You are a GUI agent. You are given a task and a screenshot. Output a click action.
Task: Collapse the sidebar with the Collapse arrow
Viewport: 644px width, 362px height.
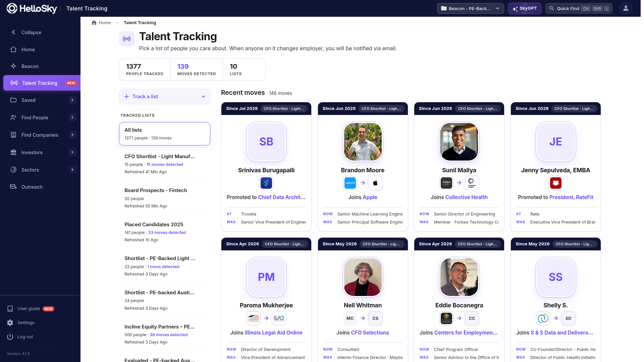(13, 32)
